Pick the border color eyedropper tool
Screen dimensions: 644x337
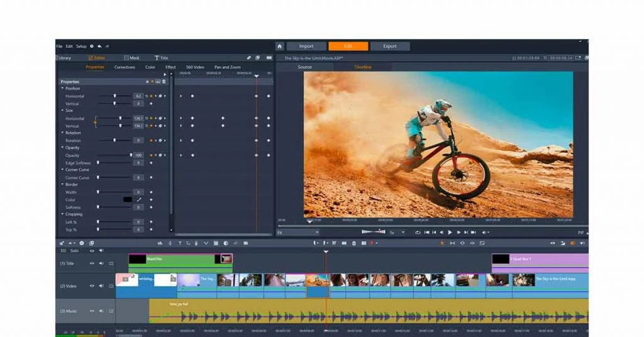(140, 200)
